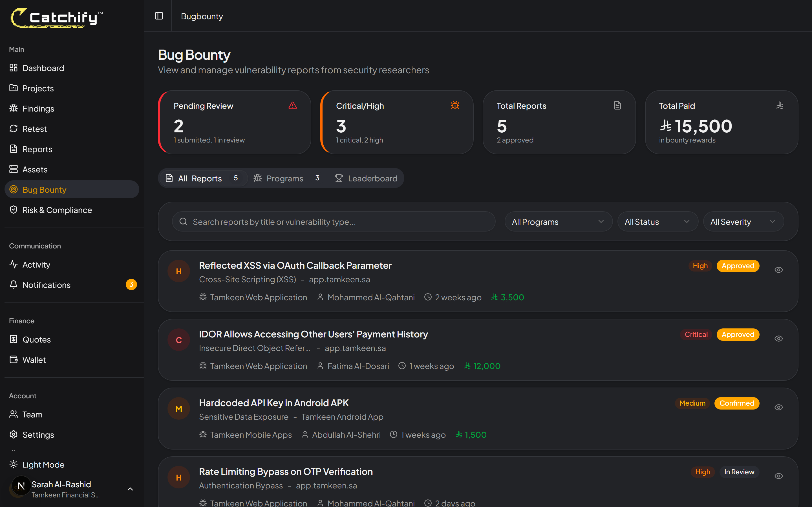
Task: Open Risk & Compliance page
Action: pyautogui.click(x=57, y=210)
